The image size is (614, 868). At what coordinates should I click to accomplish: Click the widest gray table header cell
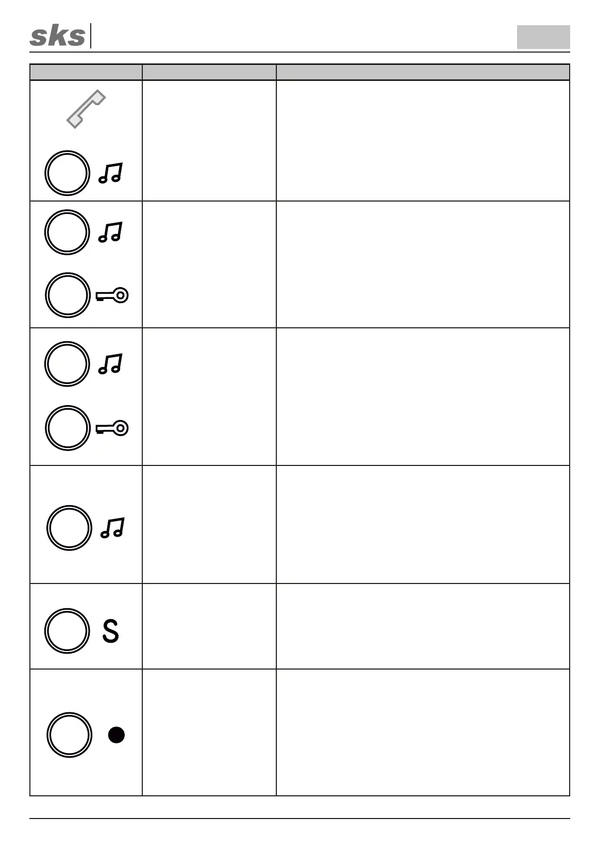point(423,72)
